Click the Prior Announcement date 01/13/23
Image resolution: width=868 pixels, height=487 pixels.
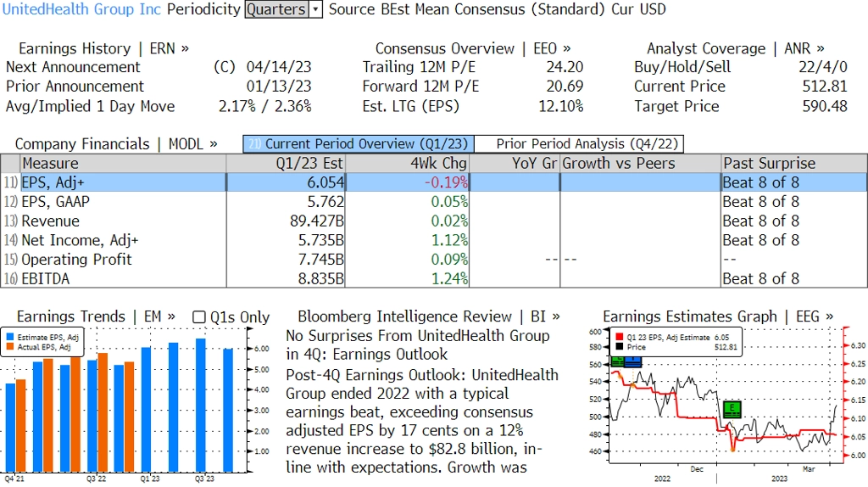click(279, 87)
